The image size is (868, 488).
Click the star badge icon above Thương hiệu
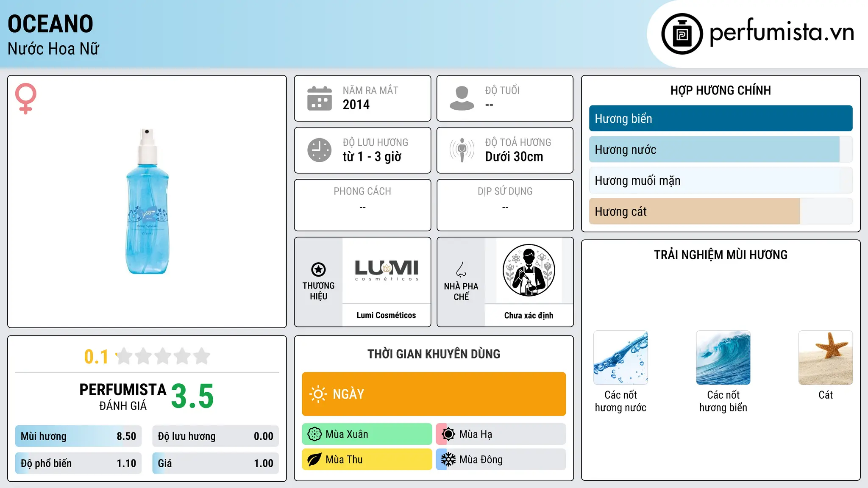pyautogui.click(x=318, y=269)
